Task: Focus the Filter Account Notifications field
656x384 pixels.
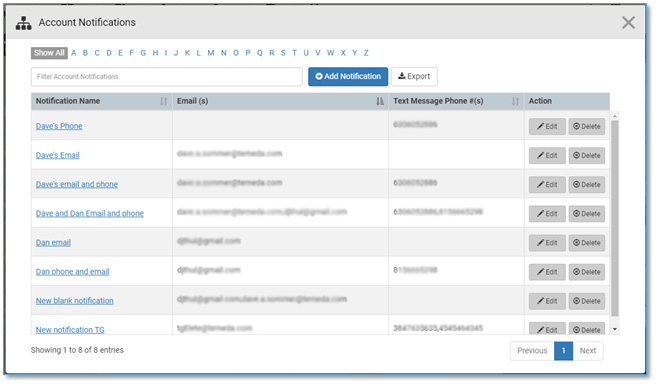Action: [x=167, y=77]
